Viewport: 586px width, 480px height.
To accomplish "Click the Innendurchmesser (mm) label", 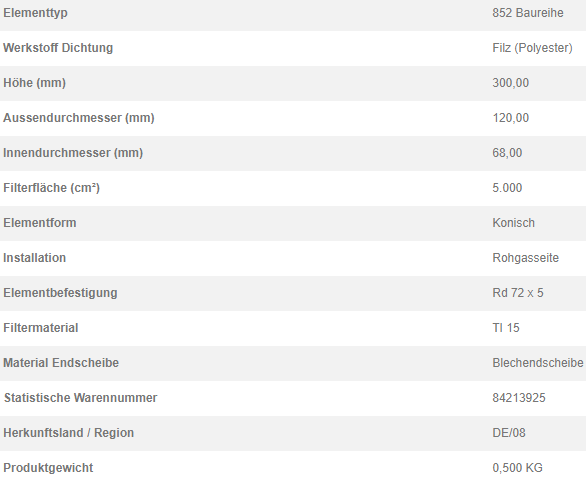I will tap(73, 153).
